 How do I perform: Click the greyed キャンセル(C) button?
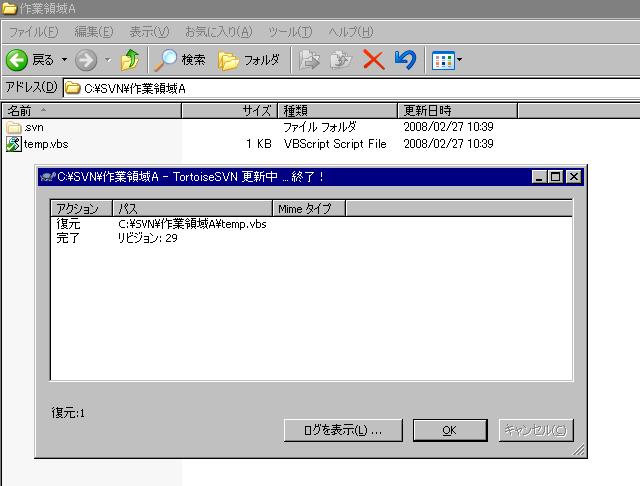tap(536, 430)
